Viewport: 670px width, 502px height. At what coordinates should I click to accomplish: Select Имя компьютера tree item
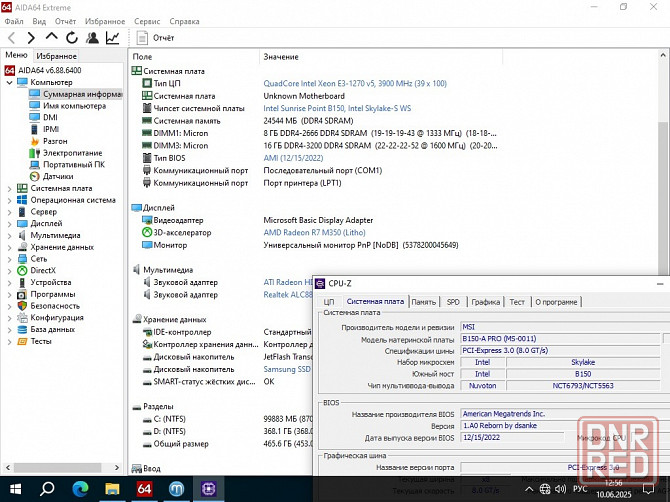coord(74,106)
